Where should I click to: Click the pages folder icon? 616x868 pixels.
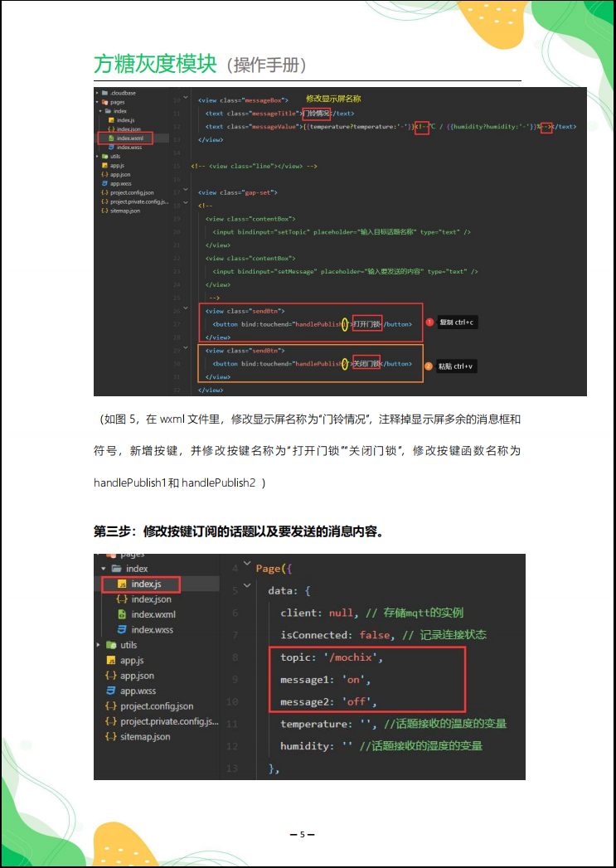tap(104, 102)
